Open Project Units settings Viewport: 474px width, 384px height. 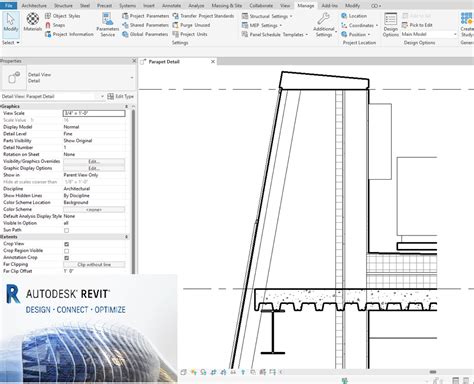click(x=190, y=34)
